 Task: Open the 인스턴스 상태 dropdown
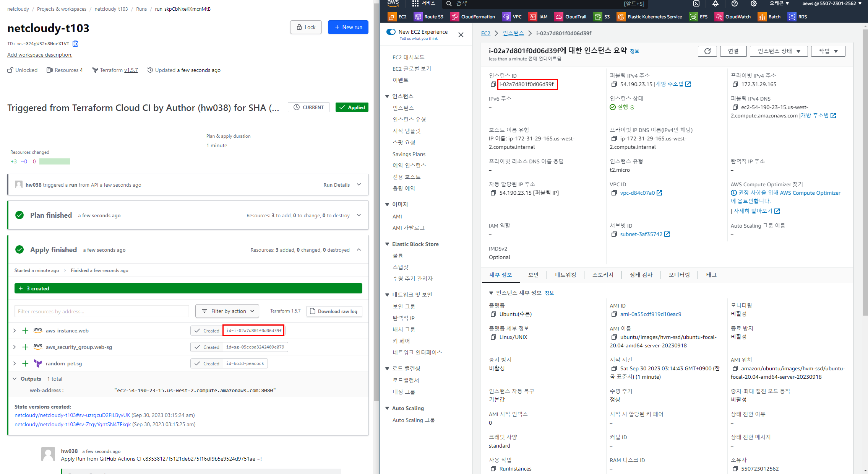pos(779,51)
